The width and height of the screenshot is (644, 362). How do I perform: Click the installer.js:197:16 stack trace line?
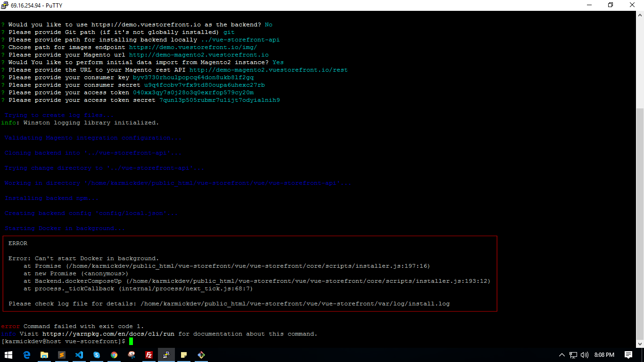coord(227,266)
